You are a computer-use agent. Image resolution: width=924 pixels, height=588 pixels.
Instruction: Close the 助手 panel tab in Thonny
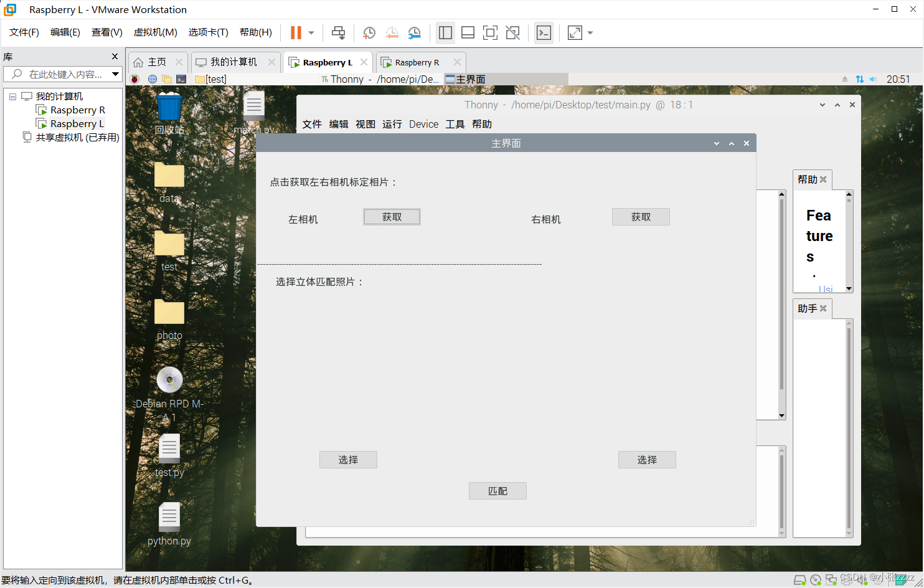click(823, 308)
